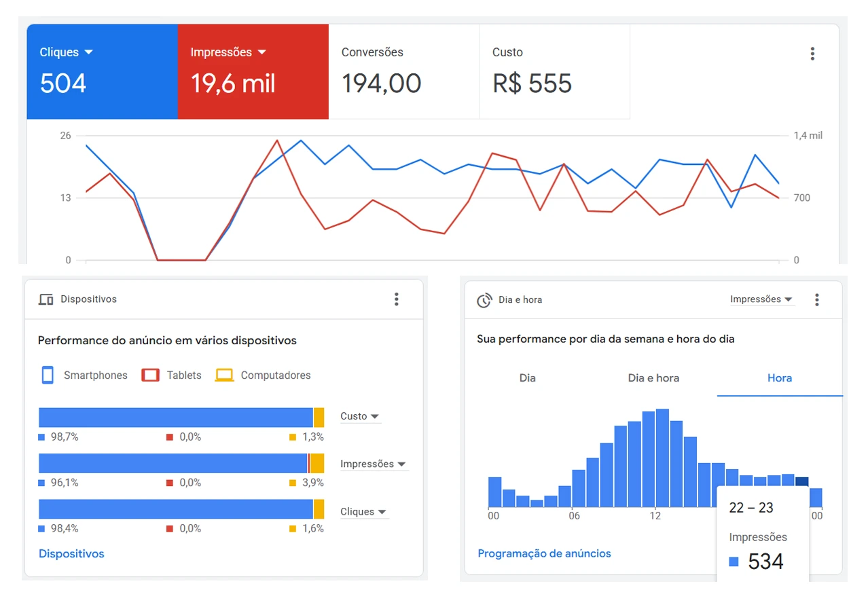Switch to the Dia e hora tab
The height and width of the screenshot is (611, 868).
(653, 378)
